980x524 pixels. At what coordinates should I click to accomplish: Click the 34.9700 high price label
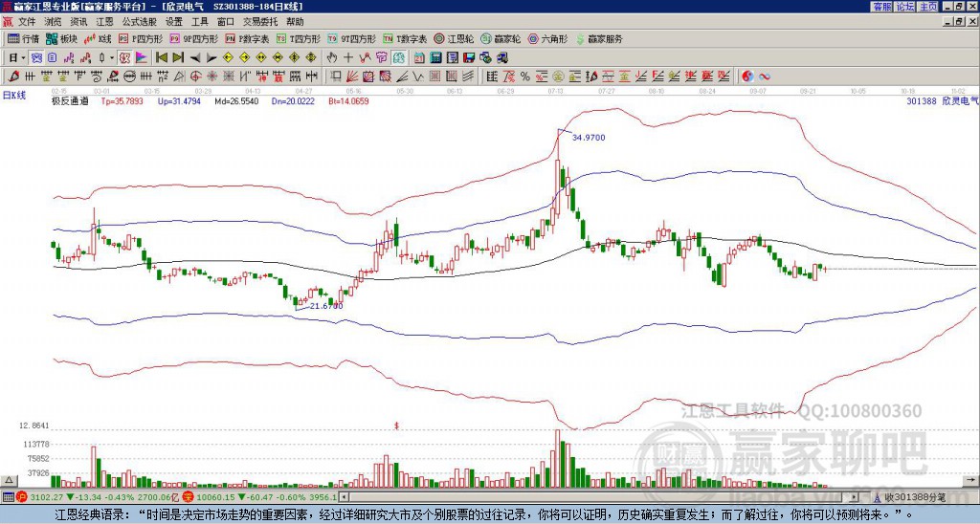pyautogui.click(x=589, y=138)
